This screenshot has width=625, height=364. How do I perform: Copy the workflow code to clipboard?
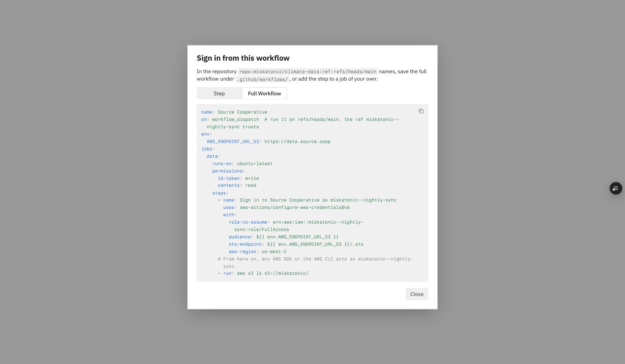click(421, 111)
